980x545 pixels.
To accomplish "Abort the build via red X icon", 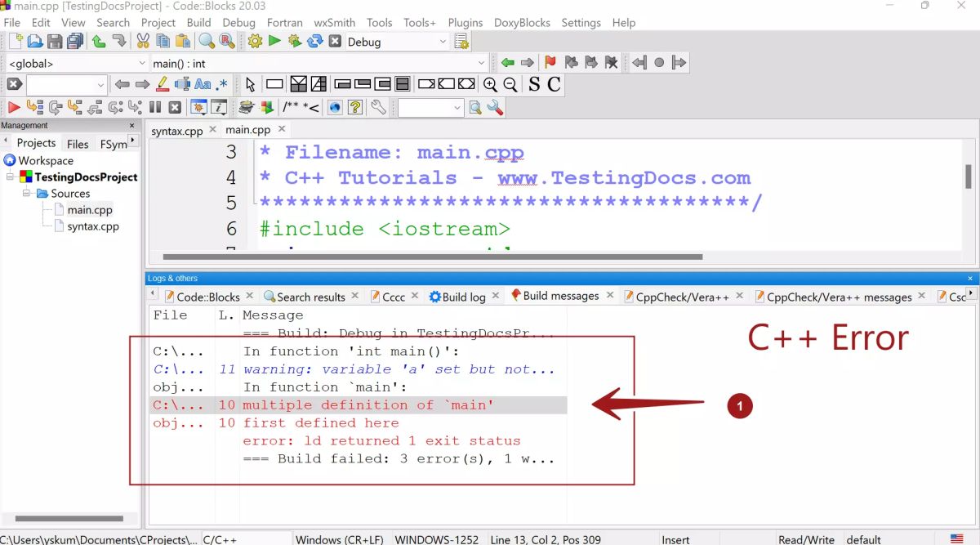I will click(x=333, y=42).
